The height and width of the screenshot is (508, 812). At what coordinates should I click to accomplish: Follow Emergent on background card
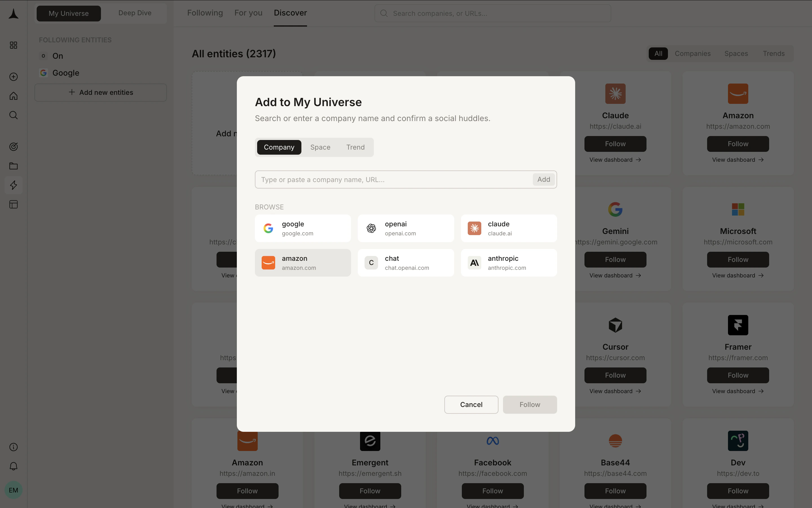[x=370, y=491]
